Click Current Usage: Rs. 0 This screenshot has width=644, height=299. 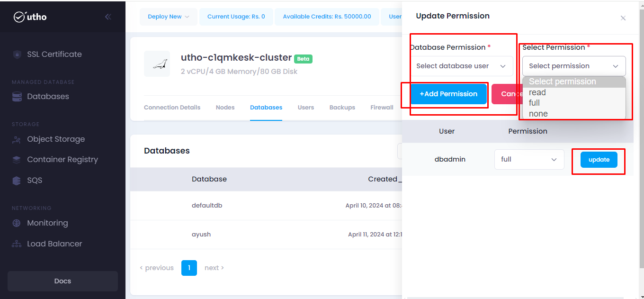[x=236, y=17]
